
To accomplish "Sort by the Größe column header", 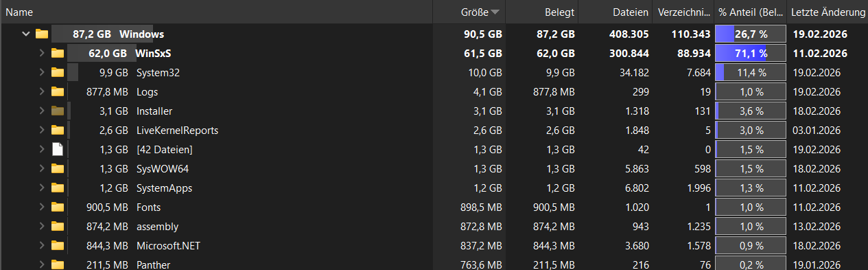I will coord(469,12).
